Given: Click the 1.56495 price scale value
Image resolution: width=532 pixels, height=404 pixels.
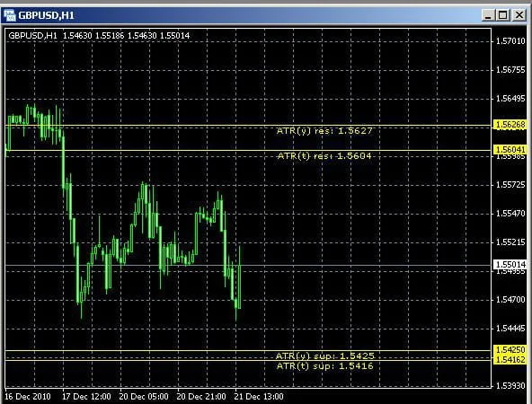Looking at the screenshot, I should tap(510, 99).
